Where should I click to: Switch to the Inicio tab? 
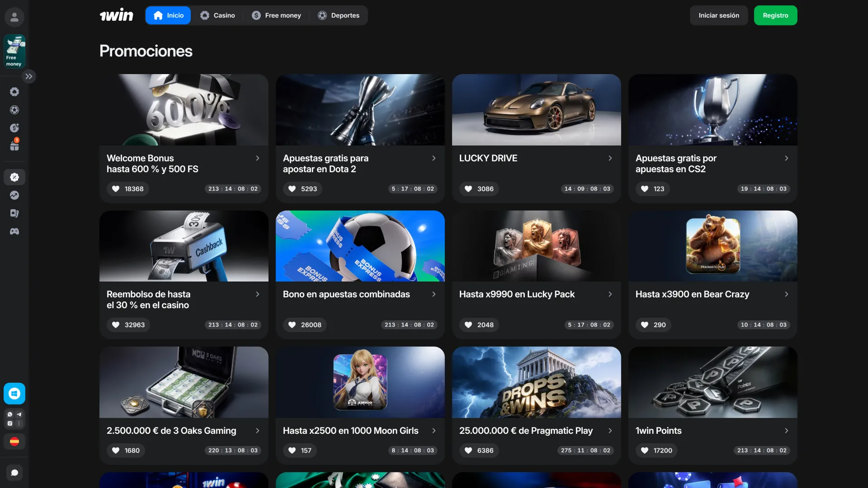click(x=168, y=15)
